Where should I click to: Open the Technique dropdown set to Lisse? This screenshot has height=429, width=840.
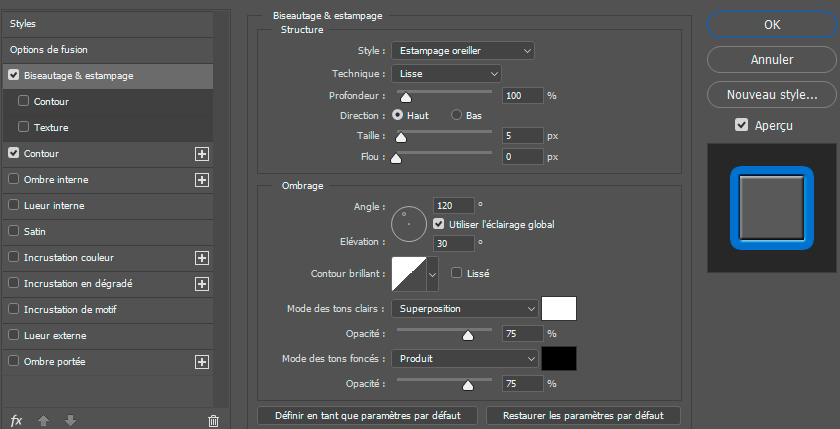pyautogui.click(x=445, y=73)
